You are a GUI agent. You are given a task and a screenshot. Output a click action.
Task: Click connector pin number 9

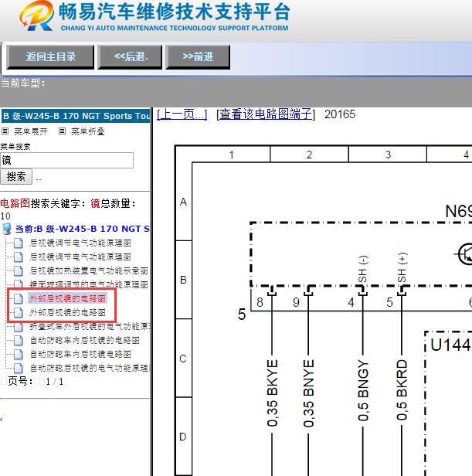[296, 302]
